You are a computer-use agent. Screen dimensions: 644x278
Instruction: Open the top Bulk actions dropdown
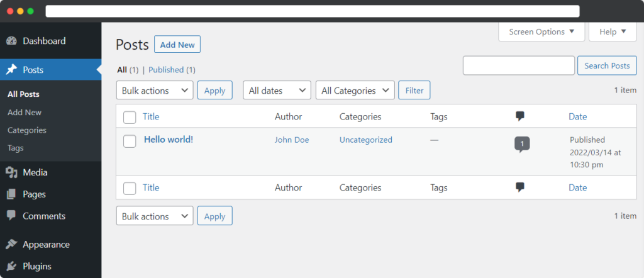coord(155,91)
